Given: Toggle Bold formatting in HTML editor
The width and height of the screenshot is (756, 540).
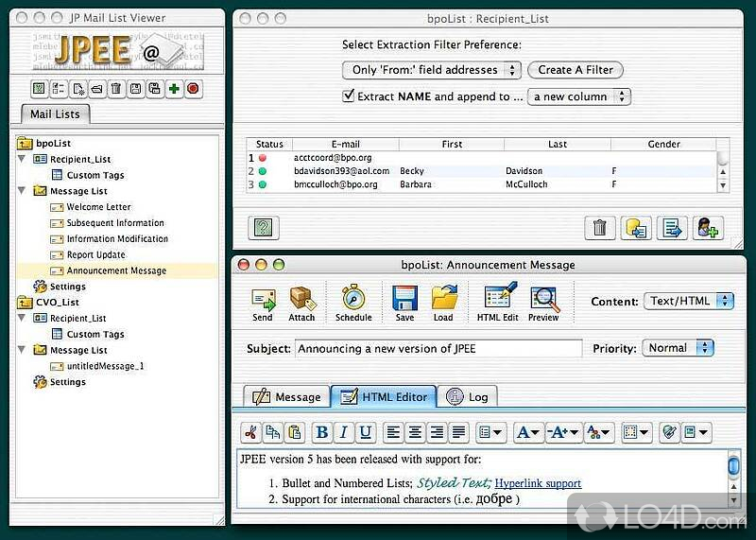Looking at the screenshot, I should (x=322, y=432).
